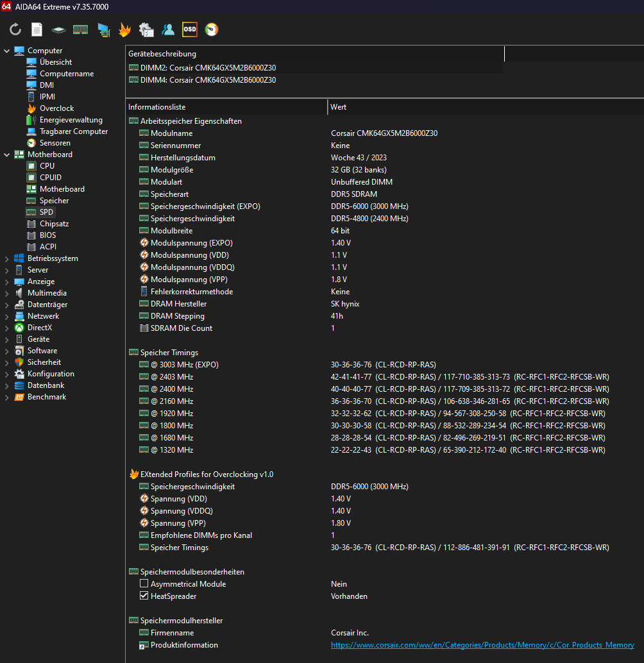The width and height of the screenshot is (644, 663).
Task: Select the DIMM4 Corsair module entry
Action: [x=208, y=80]
